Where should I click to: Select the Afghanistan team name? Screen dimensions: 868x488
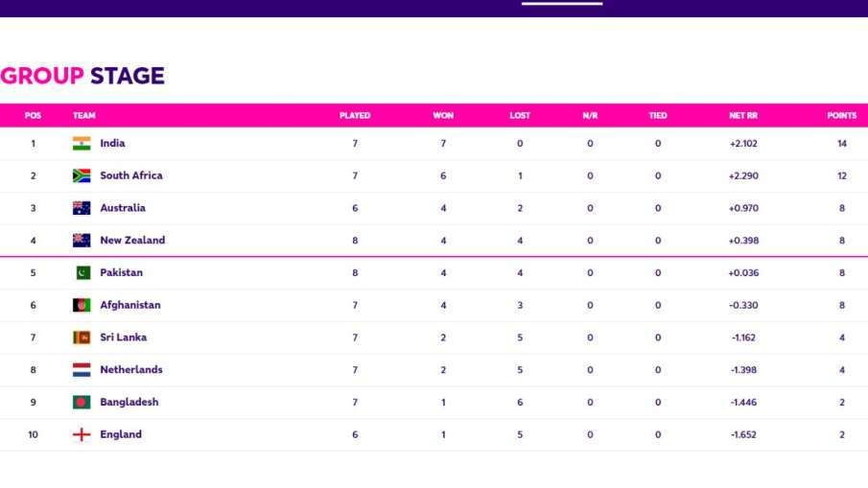pos(130,306)
